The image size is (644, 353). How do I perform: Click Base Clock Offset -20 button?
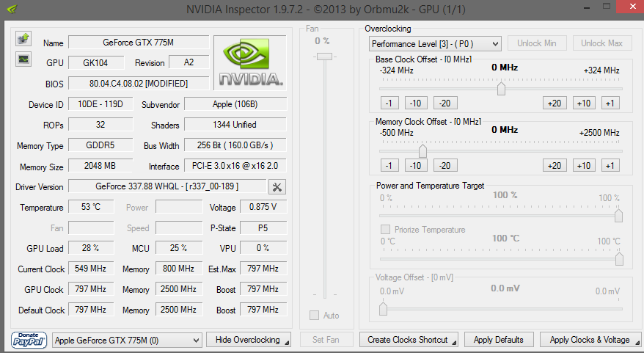[445, 103]
